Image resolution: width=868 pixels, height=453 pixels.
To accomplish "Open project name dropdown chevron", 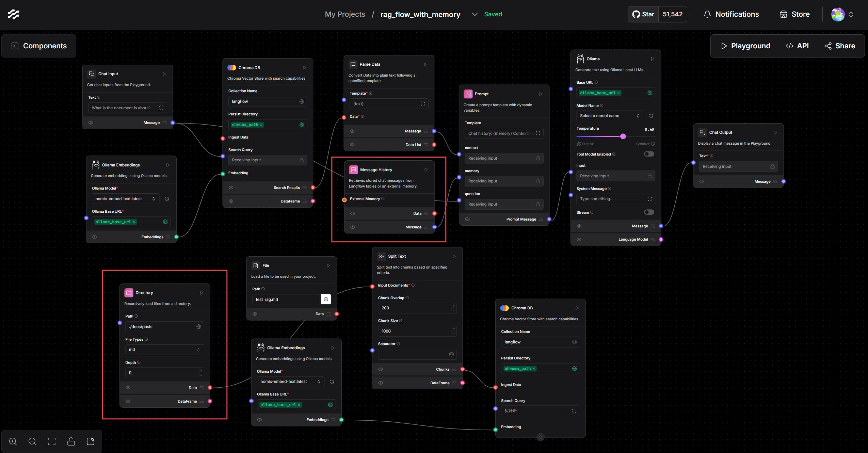I will click(x=475, y=14).
